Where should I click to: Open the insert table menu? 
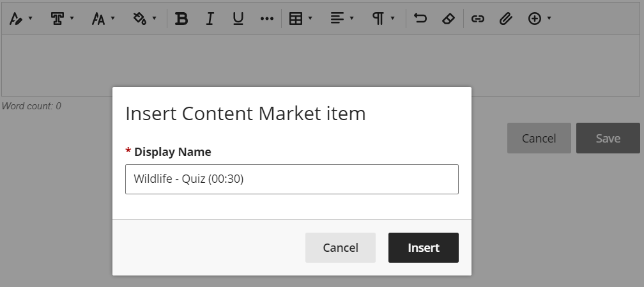tap(300, 19)
